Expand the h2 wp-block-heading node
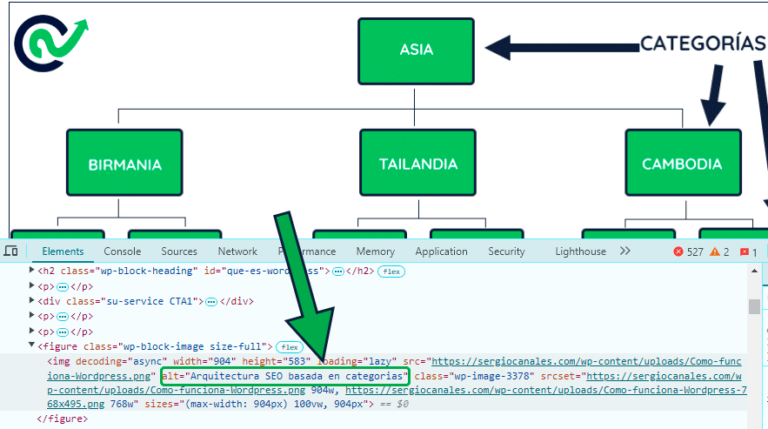 pyautogui.click(x=31, y=271)
